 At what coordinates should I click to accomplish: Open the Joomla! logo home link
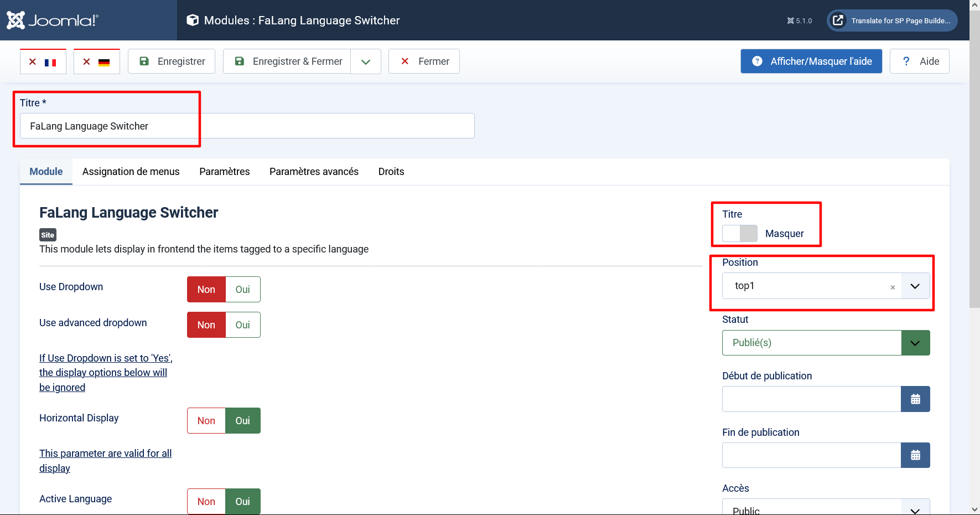[53, 20]
